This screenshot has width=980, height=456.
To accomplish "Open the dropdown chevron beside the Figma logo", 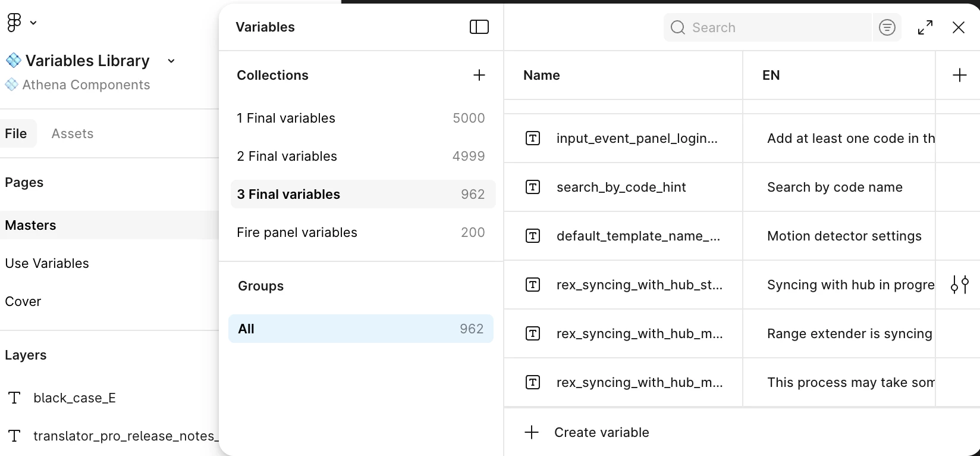I will point(33,23).
